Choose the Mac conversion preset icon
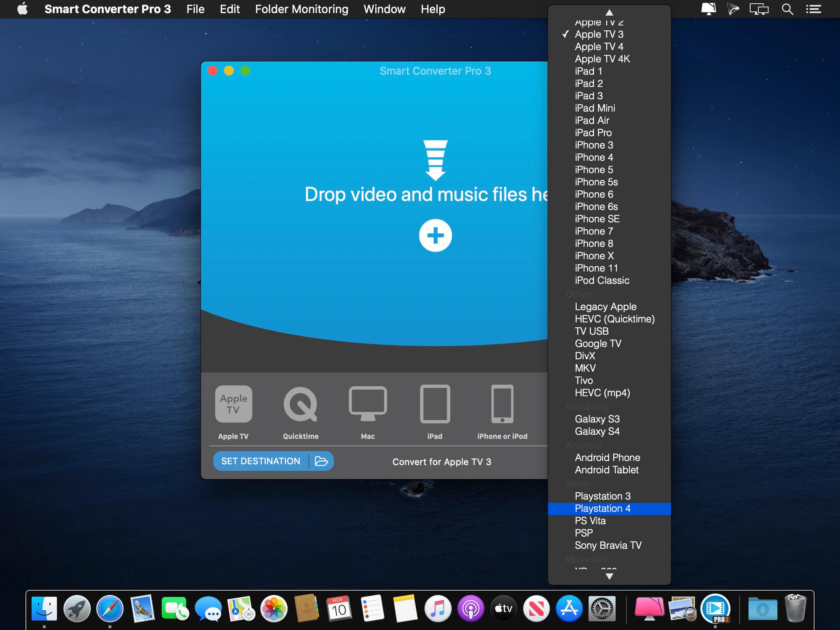The image size is (840, 630). (x=368, y=404)
